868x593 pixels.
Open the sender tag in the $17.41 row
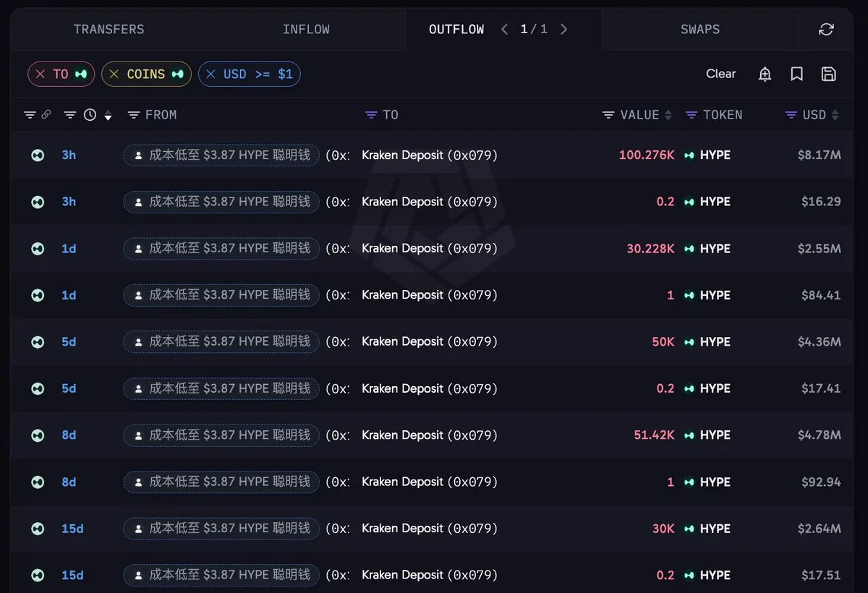221,388
